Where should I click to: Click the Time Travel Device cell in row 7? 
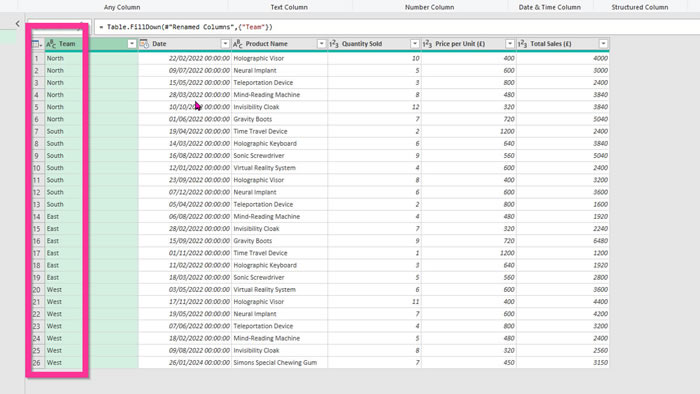pos(279,132)
